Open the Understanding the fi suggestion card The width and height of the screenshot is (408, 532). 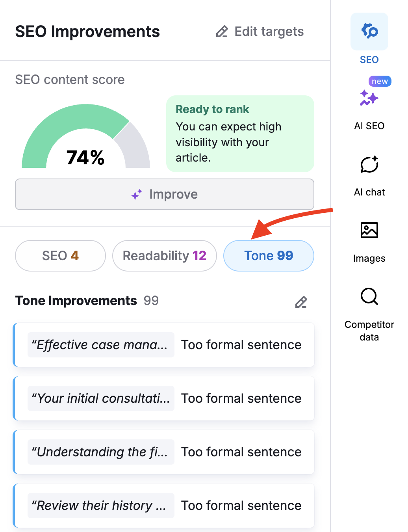[164, 452]
